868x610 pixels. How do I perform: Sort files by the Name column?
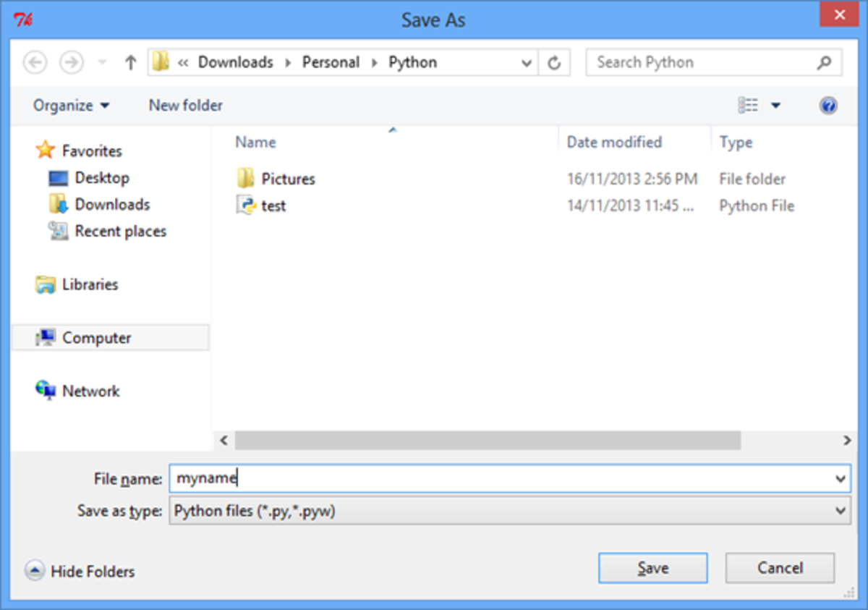point(255,142)
